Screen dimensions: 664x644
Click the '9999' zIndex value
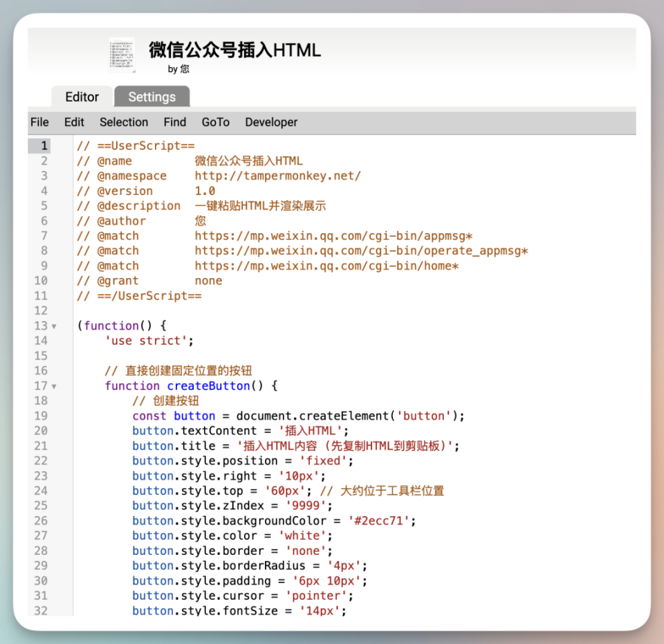click(x=306, y=506)
